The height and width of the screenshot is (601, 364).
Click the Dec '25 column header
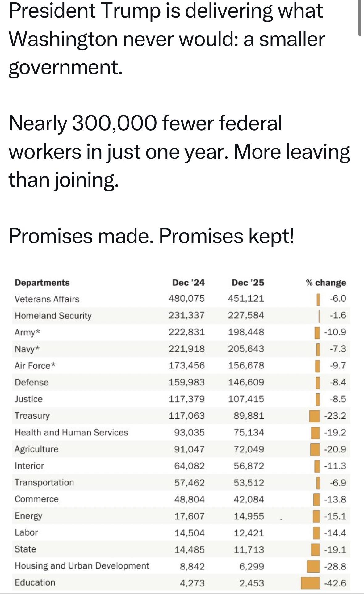tap(248, 283)
